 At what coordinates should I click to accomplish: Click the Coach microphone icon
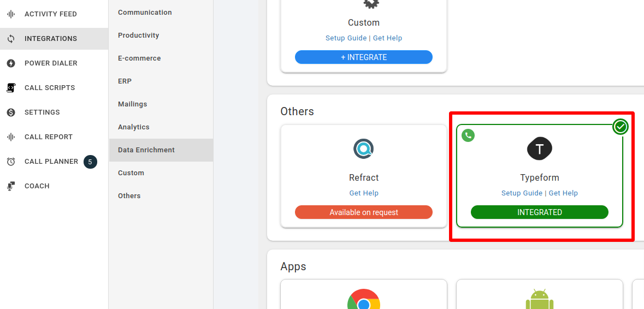point(11,186)
